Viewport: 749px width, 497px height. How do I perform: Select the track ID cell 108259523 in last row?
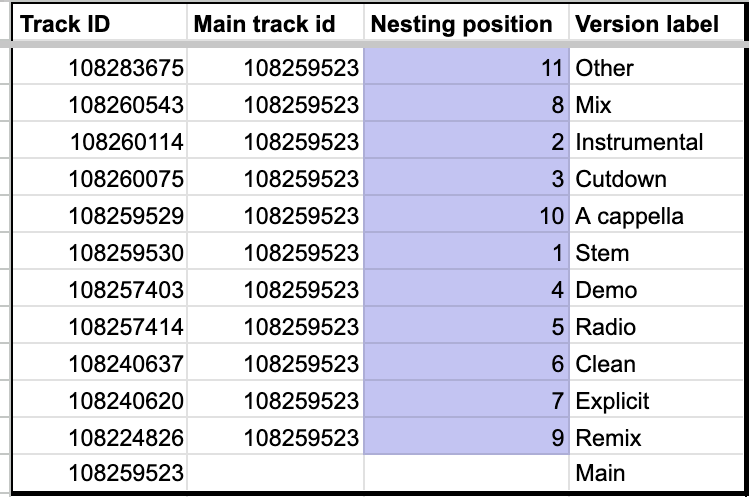click(x=99, y=472)
